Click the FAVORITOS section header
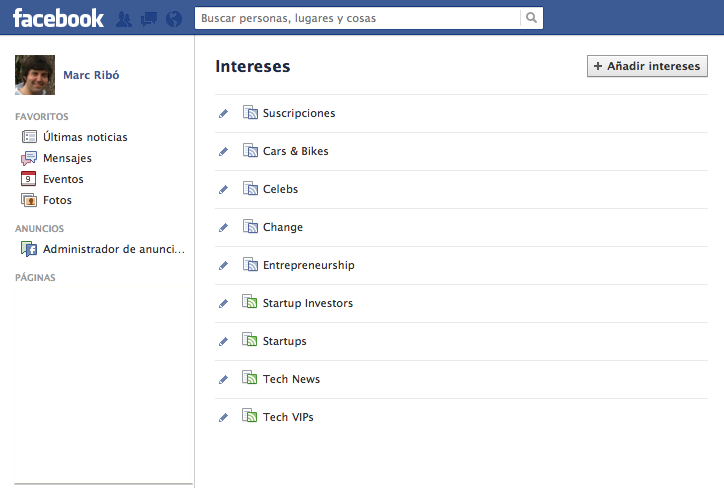Viewport: 724px width, 488px height. tap(42, 117)
